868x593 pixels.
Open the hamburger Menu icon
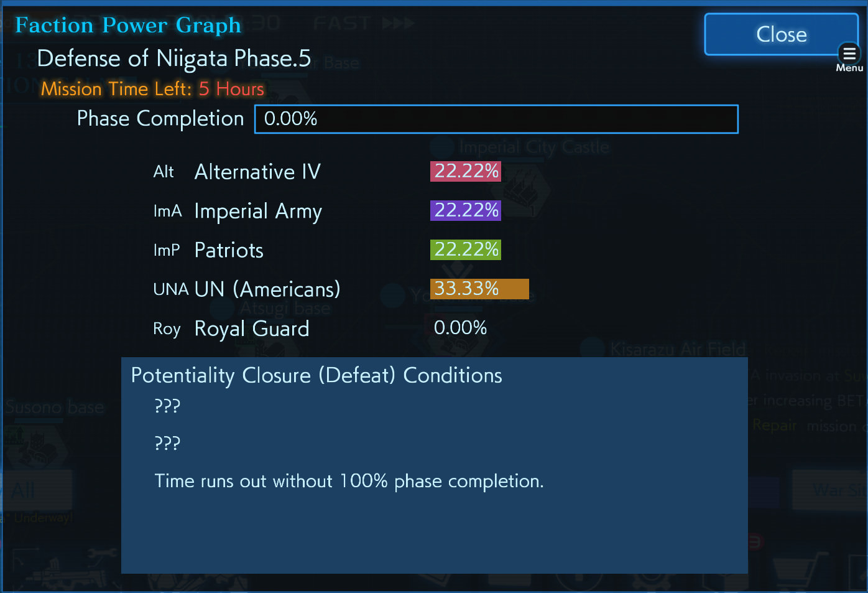(849, 54)
